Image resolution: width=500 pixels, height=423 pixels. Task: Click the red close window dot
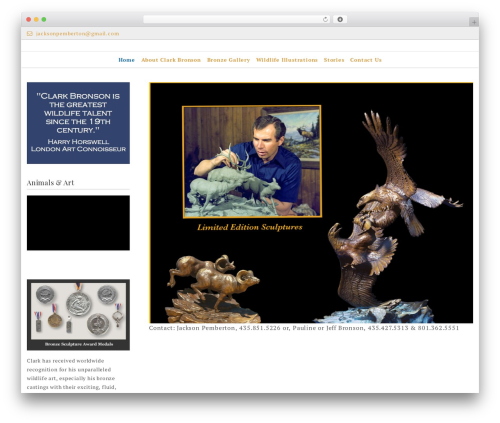(29, 20)
